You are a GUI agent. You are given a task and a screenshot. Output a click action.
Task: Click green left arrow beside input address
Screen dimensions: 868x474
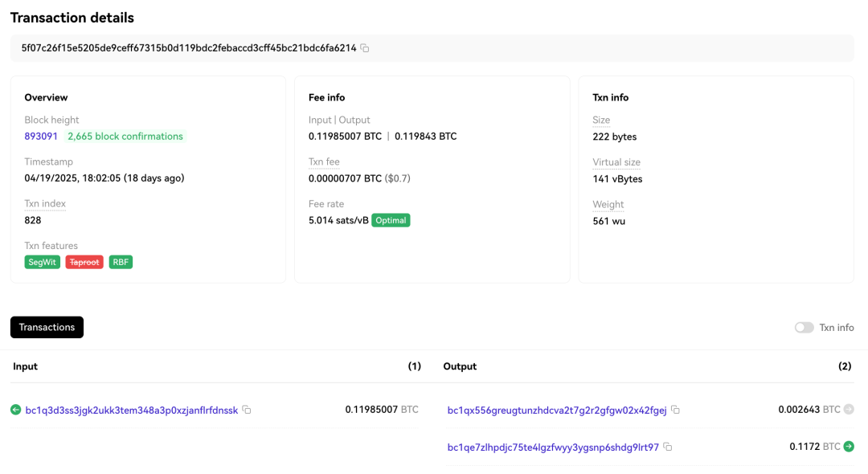click(16, 410)
